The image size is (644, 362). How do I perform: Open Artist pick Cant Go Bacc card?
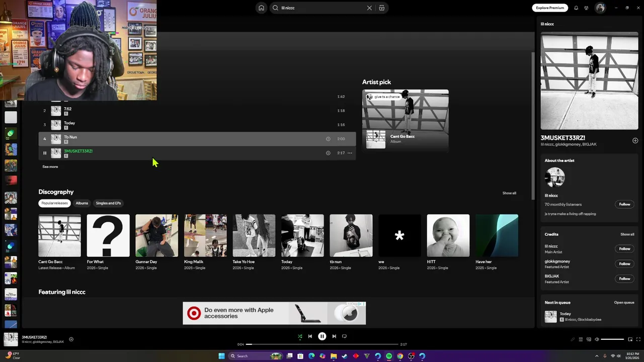click(406, 120)
